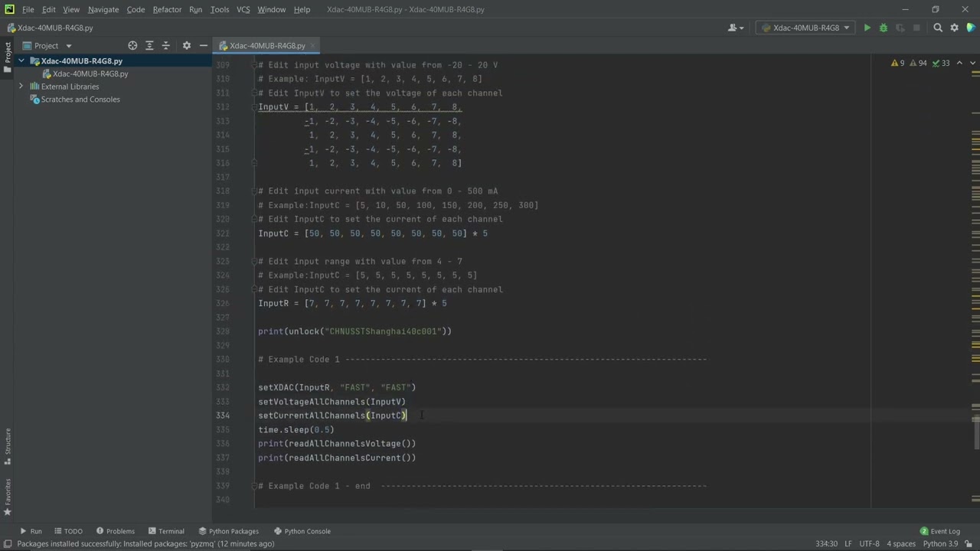
Task: Click the 94 weak warnings indicator
Action: click(x=917, y=64)
